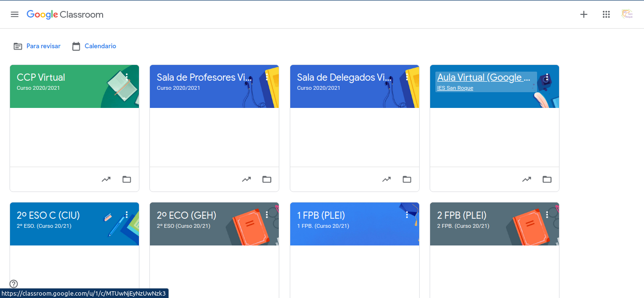
Task: Open more options for 2º ESO C (CIU)
Action: point(127,215)
